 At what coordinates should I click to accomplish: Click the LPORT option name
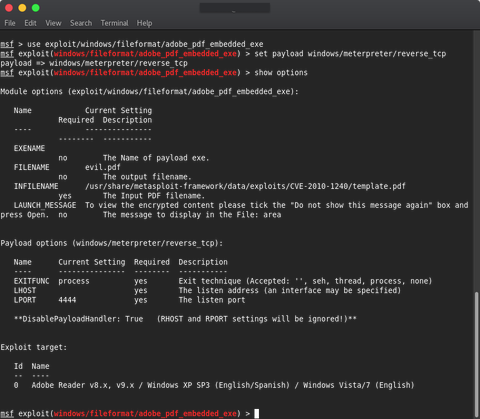pos(25,300)
